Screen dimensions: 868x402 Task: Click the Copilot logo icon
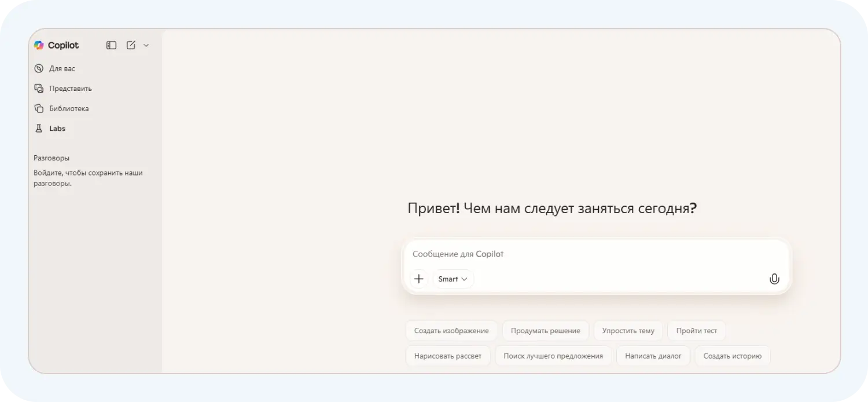39,45
